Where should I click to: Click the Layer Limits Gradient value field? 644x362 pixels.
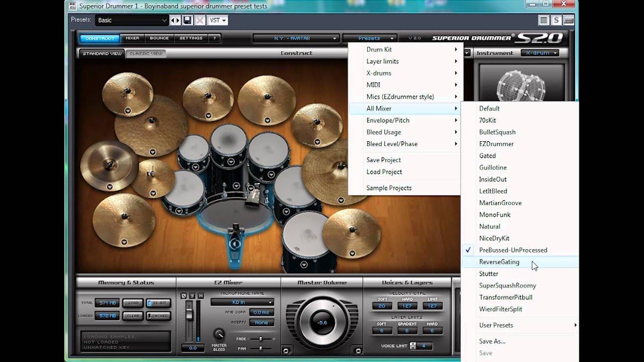tap(407, 330)
